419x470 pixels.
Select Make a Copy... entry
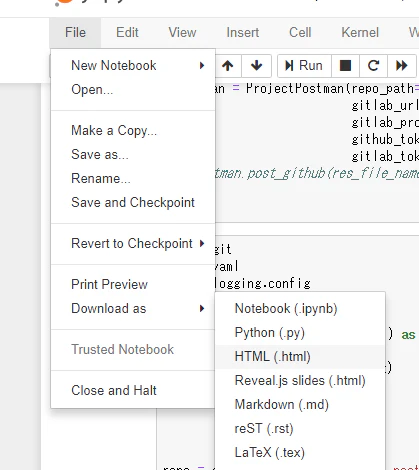[x=133, y=130]
